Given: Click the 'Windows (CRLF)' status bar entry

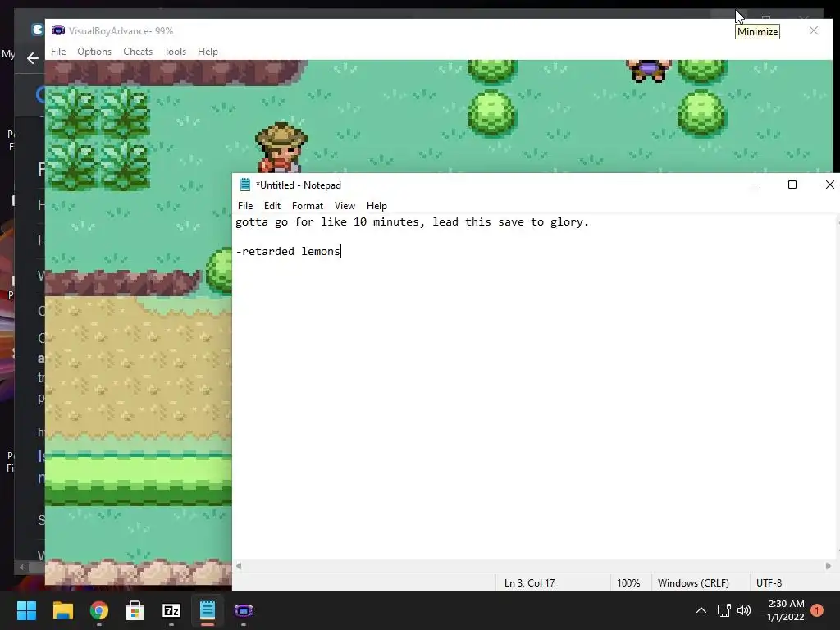Looking at the screenshot, I should [693, 583].
